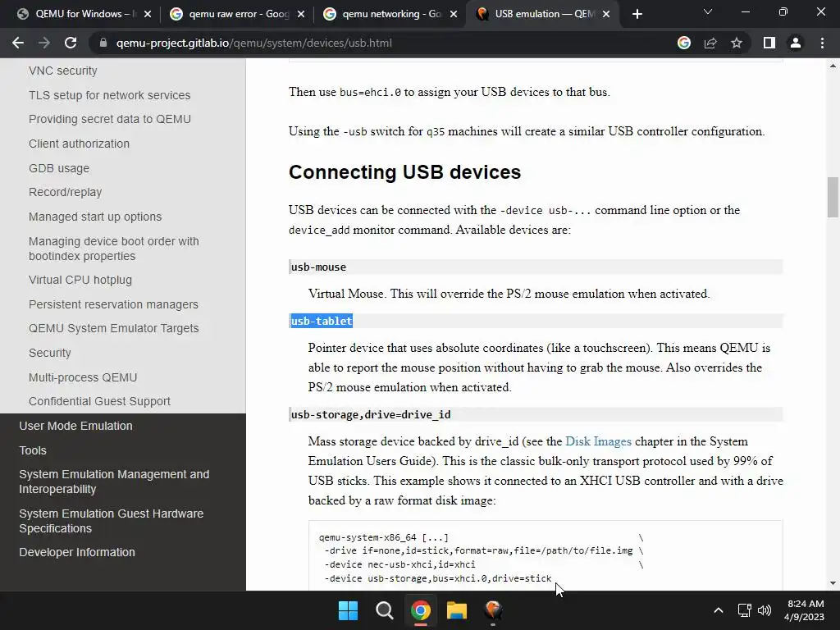The height and width of the screenshot is (630, 840).
Task: Open the Windows Start menu
Action: tap(348, 610)
